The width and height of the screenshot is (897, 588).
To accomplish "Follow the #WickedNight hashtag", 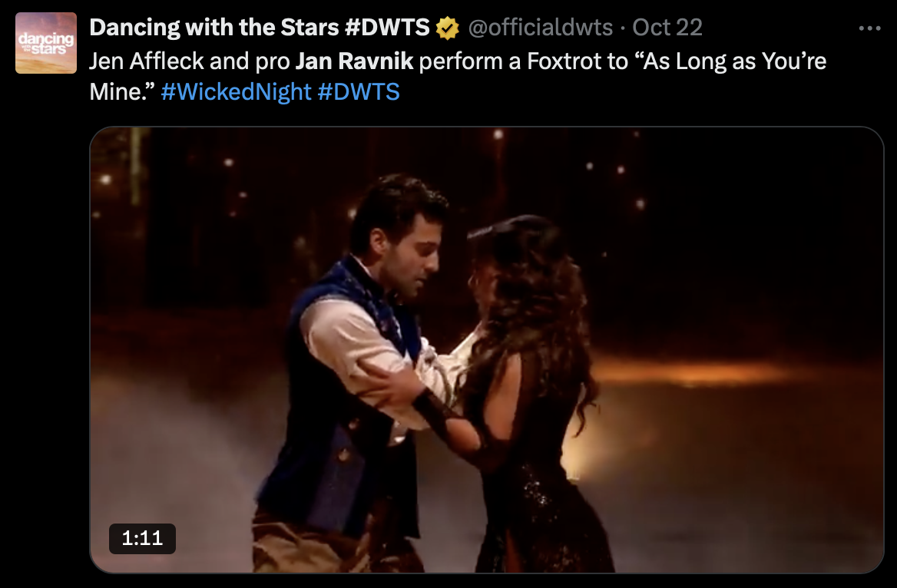I will [237, 91].
